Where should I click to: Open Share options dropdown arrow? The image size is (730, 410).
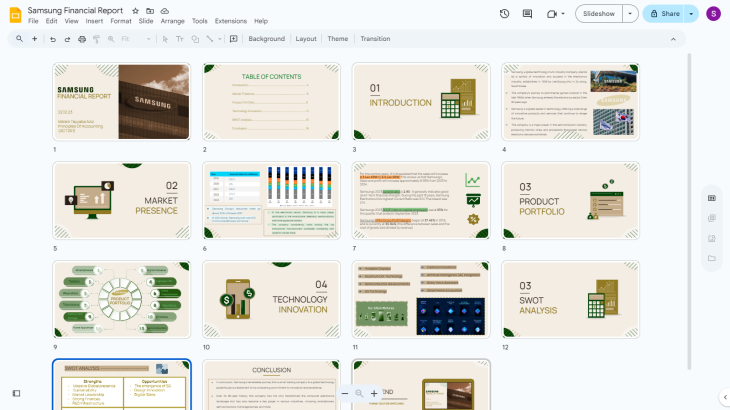[691, 14]
